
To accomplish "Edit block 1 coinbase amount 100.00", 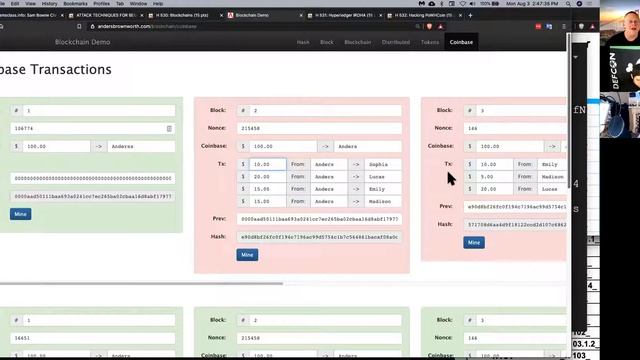I will pos(56,146).
